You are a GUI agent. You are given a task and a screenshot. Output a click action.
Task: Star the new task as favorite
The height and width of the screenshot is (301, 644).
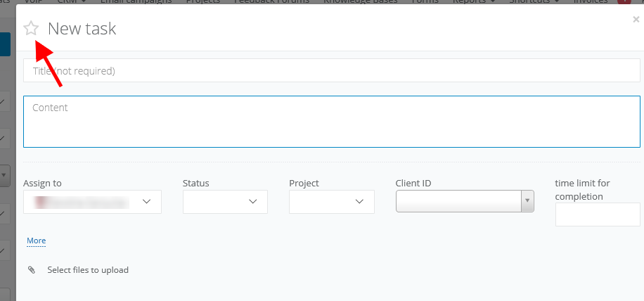31,28
